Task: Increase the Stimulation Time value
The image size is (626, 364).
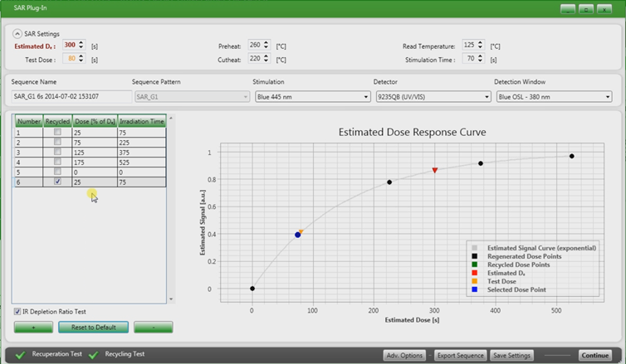Action: pyautogui.click(x=480, y=56)
